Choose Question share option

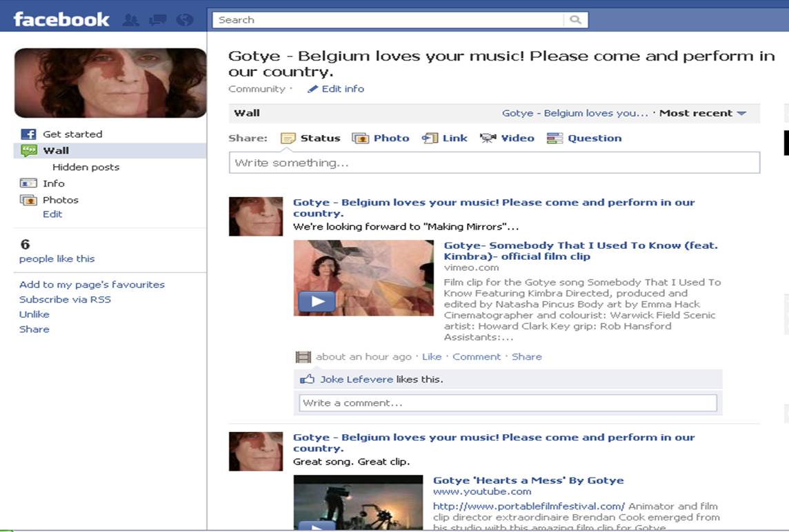click(x=595, y=139)
